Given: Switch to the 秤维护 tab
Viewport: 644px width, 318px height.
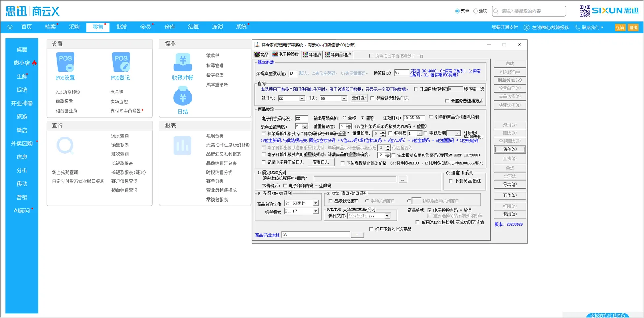Looking at the screenshot, I should coord(312,55).
